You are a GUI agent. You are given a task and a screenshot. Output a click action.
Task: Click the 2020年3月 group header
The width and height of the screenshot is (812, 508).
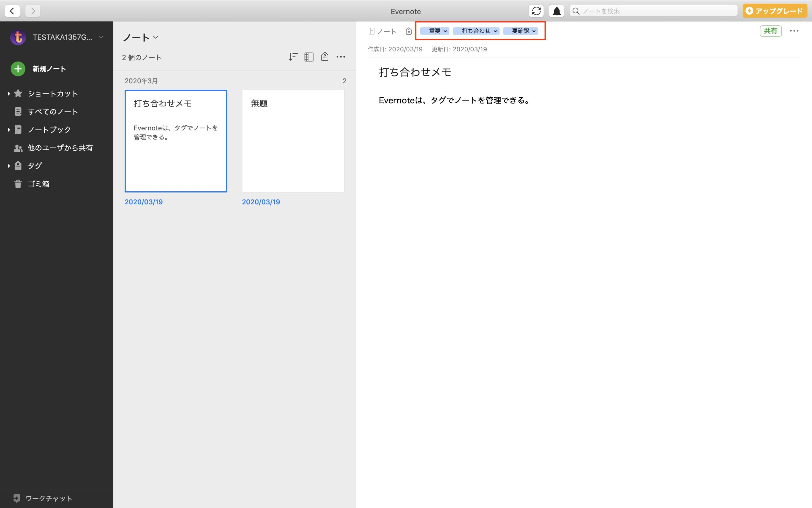pos(141,81)
